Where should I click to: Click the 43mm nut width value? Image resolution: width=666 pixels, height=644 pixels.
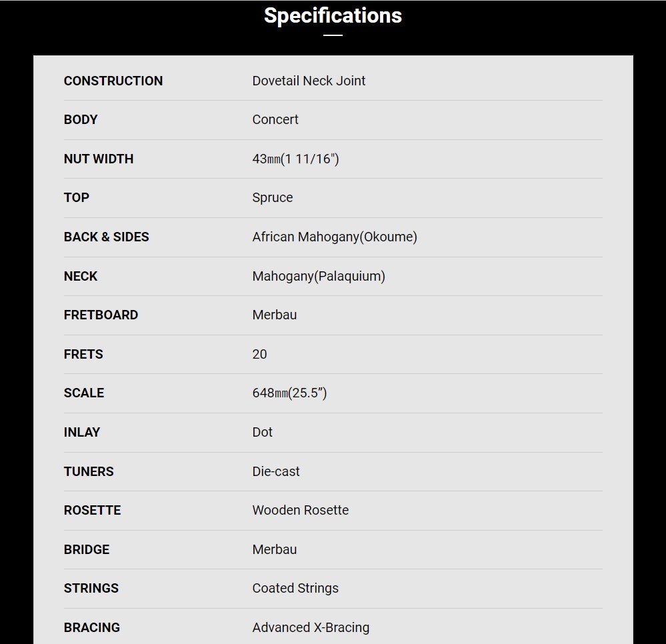click(295, 159)
